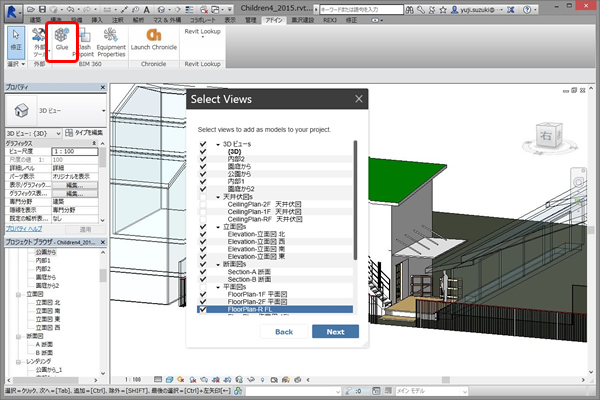Image resolution: width=600 pixels, height=400 pixels.
Task: Click the ViewCube right face
Action: coord(545,136)
